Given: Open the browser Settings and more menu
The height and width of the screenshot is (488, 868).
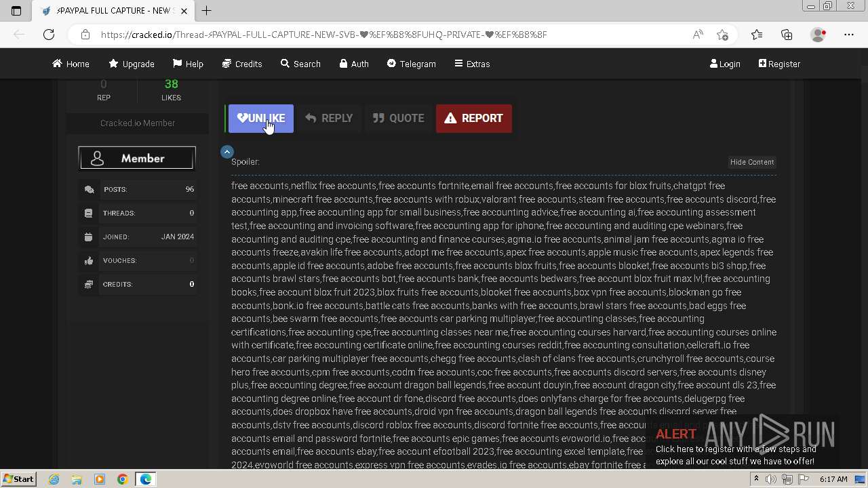Looking at the screenshot, I should [849, 35].
